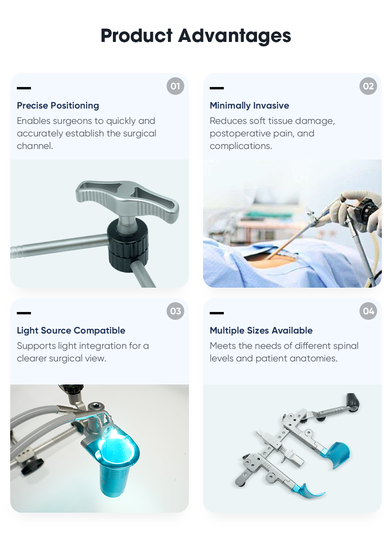
Task: Click the Product Advantages title
Action: (196, 36)
